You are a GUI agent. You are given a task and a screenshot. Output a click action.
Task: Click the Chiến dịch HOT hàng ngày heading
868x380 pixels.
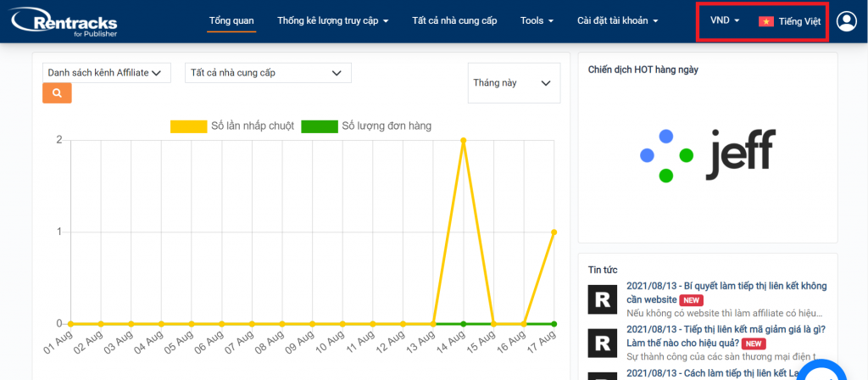pos(643,70)
